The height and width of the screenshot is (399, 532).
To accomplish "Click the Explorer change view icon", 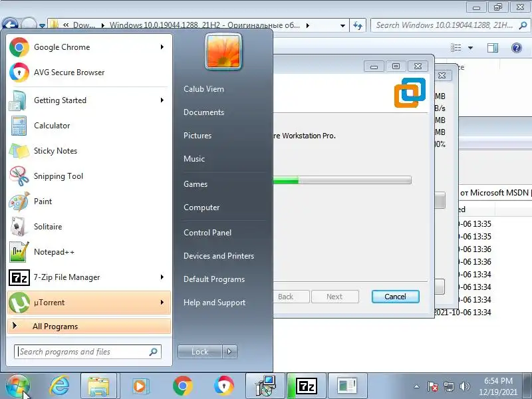I will coord(456,48).
